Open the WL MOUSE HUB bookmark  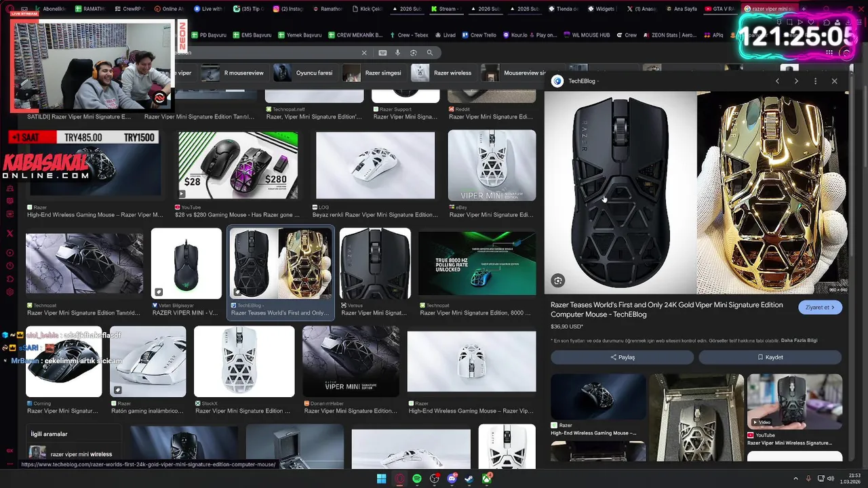coord(586,35)
